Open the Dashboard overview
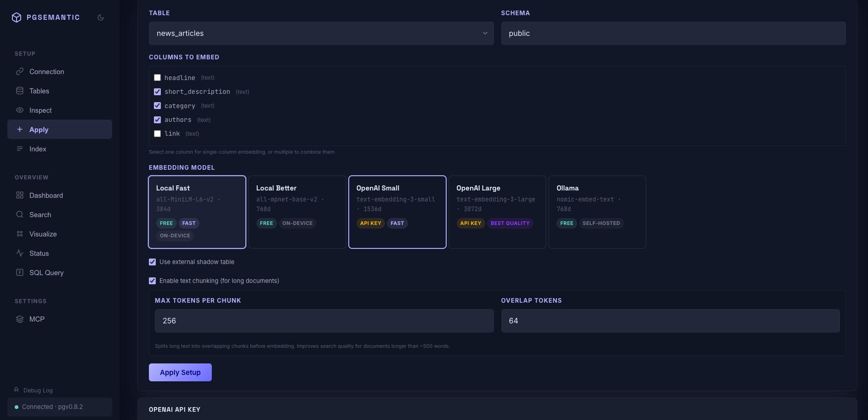Image resolution: width=868 pixels, height=420 pixels. pos(46,195)
